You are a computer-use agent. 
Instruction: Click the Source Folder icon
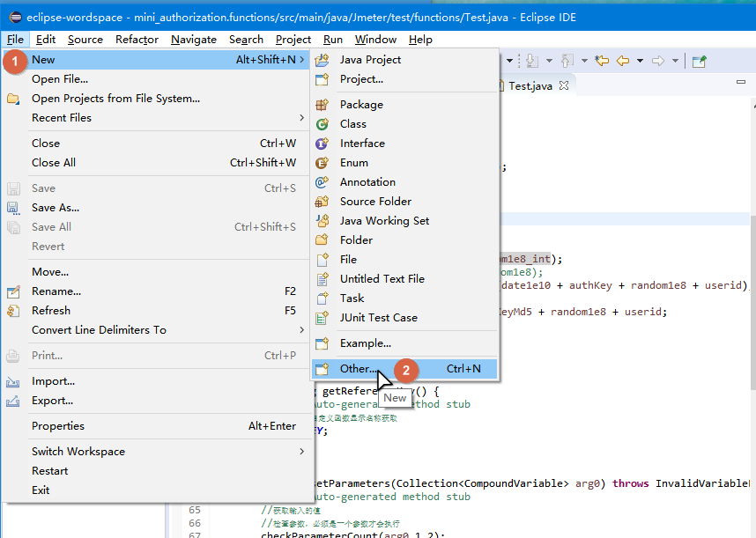(322, 202)
